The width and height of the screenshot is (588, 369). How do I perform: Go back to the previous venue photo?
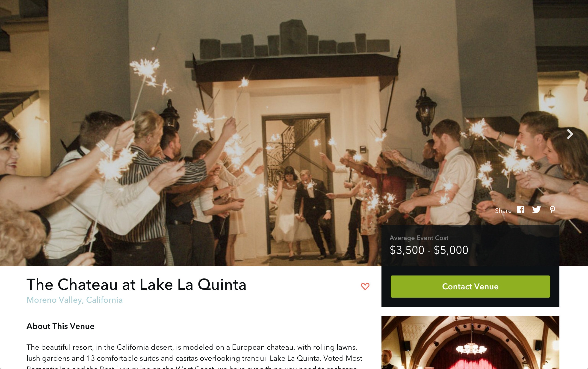18,134
